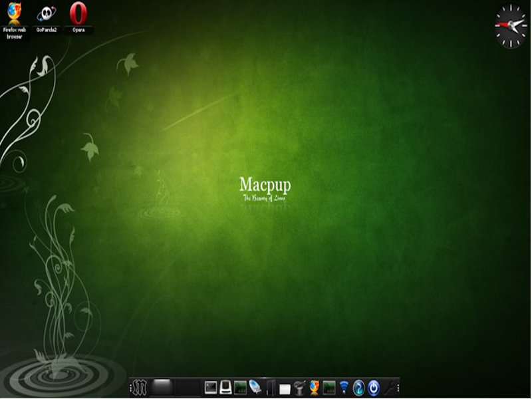Open the white folder icon in dock
The height and width of the screenshot is (399, 532).
(x=285, y=389)
